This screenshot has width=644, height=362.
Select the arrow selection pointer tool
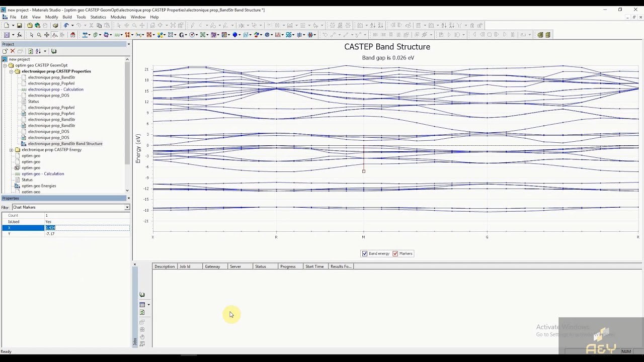[x=31, y=35]
